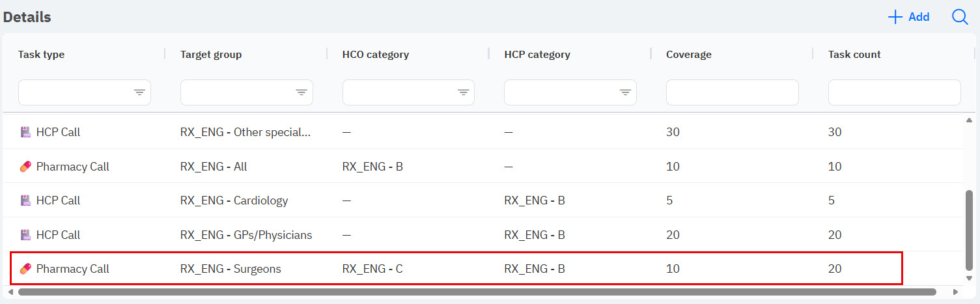Click the horizontal scrollbar right arrow
Viewport: 980px width, 304px height.
tap(956, 292)
